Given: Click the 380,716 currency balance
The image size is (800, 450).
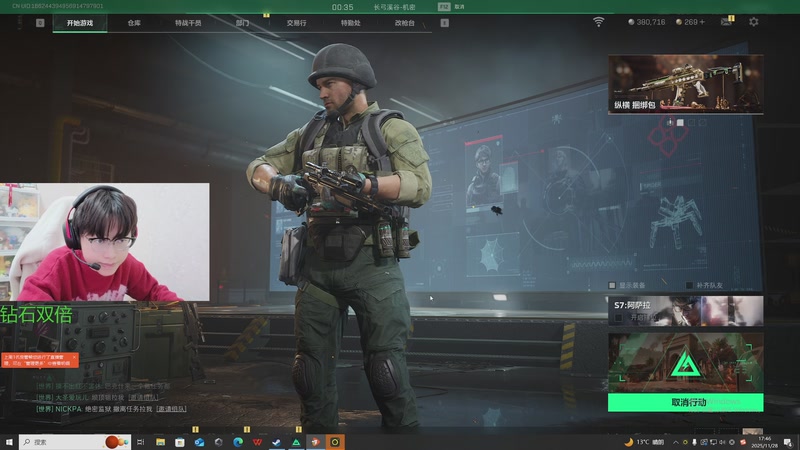Looking at the screenshot, I should click(646, 22).
